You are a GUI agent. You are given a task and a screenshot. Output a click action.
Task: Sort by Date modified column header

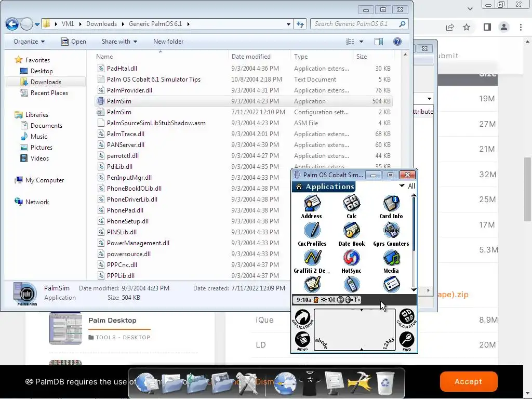point(259,57)
